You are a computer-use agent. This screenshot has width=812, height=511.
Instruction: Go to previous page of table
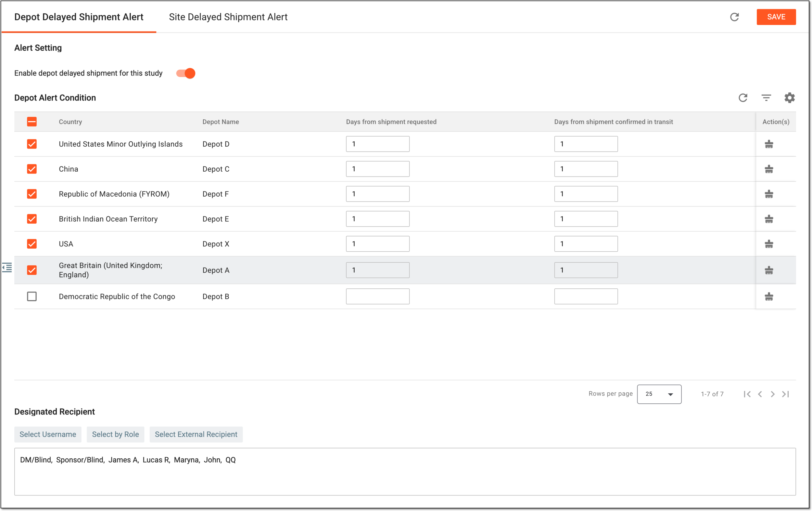(x=760, y=394)
